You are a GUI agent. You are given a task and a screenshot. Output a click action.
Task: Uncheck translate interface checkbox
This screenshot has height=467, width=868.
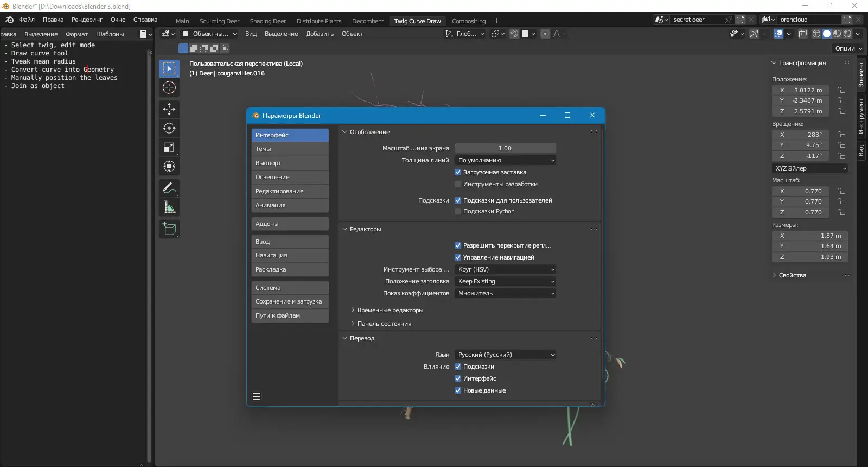tap(458, 378)
